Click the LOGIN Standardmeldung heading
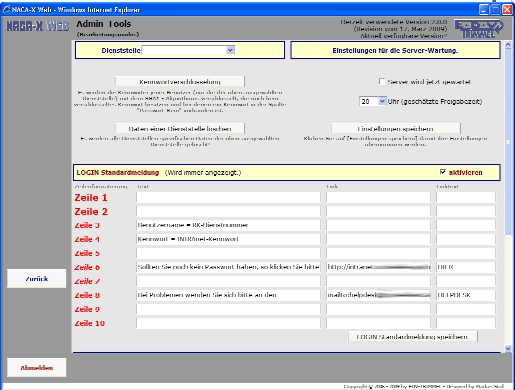 118,172
